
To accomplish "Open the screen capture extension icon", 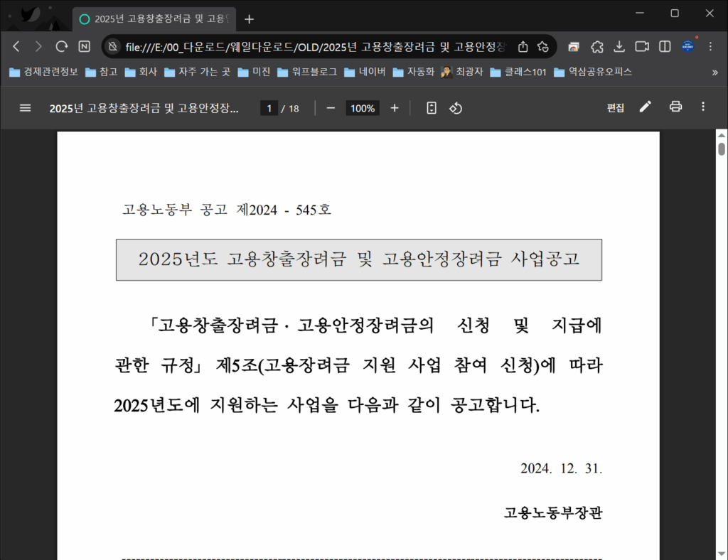I will click(x=574, y=46).
